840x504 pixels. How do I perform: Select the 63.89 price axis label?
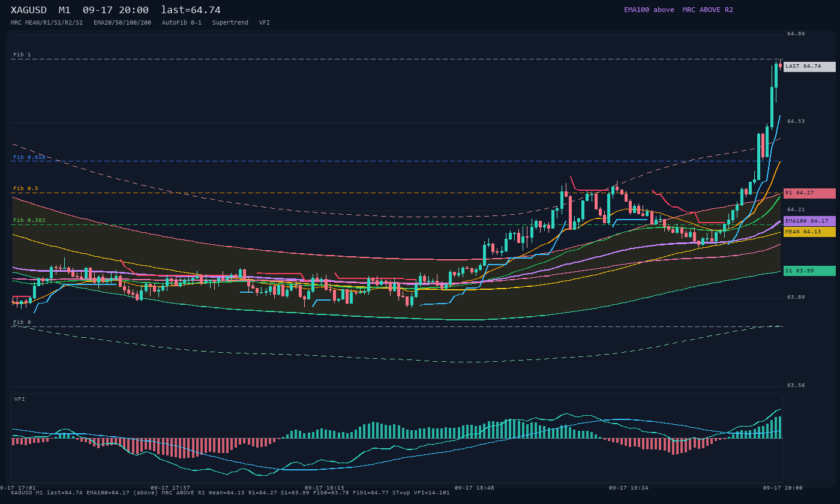(x=796, y=297)
